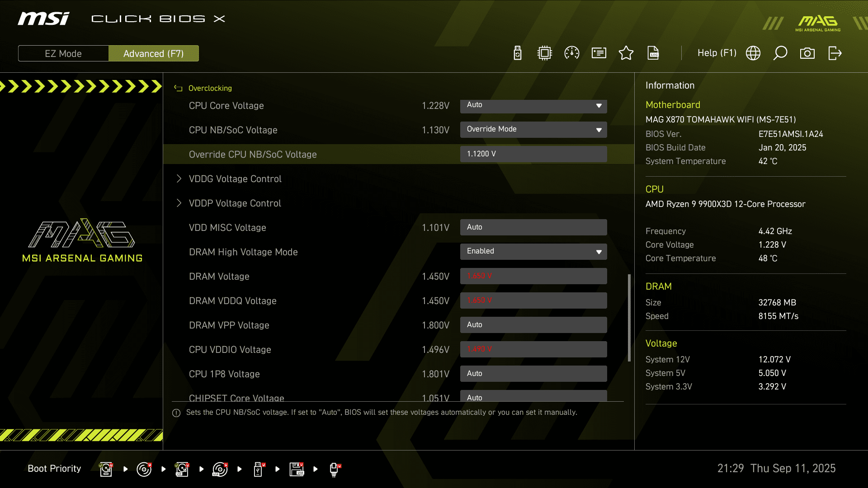The image size is (868, 488).
Task: Open the LOG file icon
Action: tap(653, 53)
